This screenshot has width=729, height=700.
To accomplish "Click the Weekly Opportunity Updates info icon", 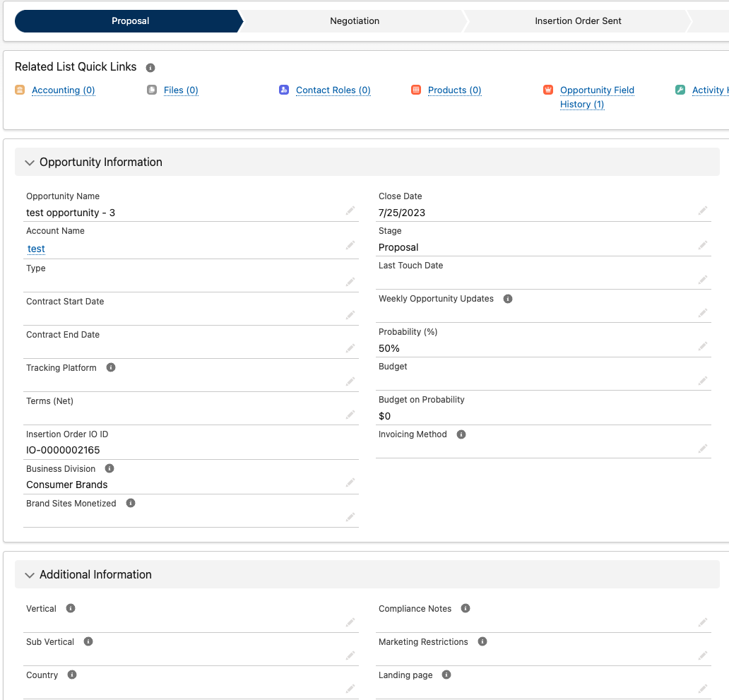I will tap(507, 299).
